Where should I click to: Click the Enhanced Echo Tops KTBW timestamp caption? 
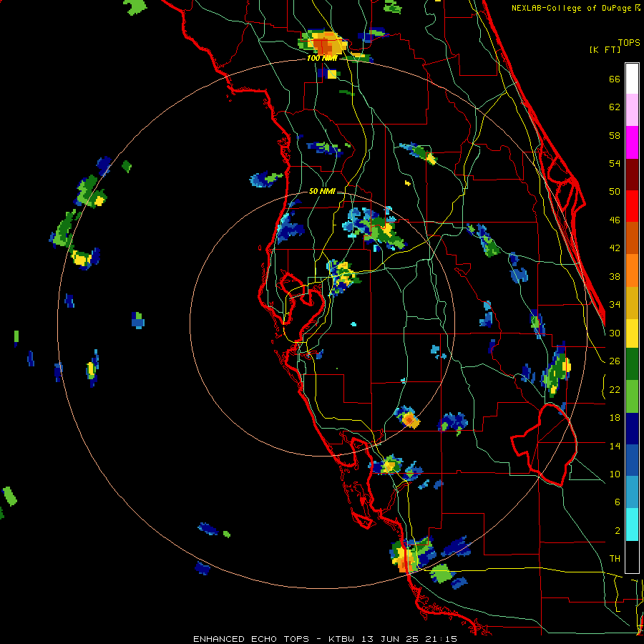325,639
